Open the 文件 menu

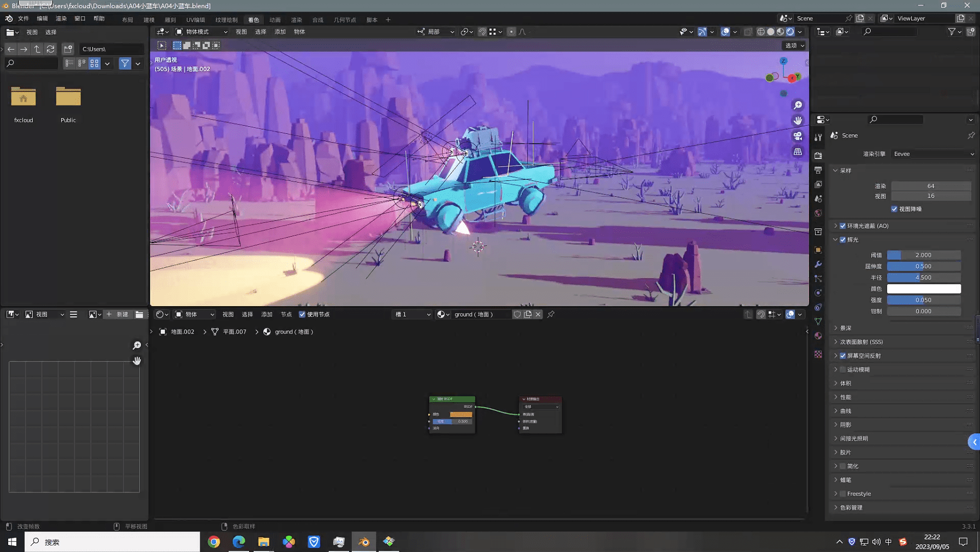pyautogui.click(x=23, y=19)
